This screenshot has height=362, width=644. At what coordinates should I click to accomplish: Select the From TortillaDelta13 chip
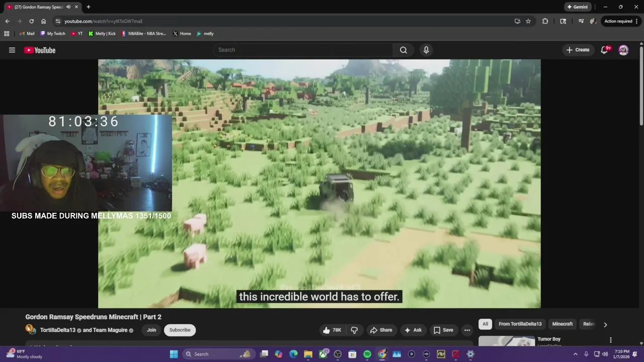pyautogui.click(x=520, y=324)
